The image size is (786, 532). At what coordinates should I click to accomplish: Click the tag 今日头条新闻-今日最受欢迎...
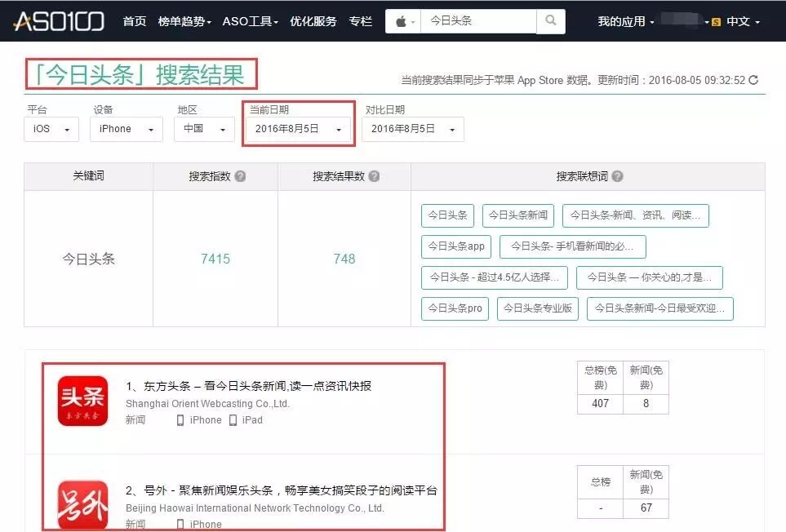[660, 308]
